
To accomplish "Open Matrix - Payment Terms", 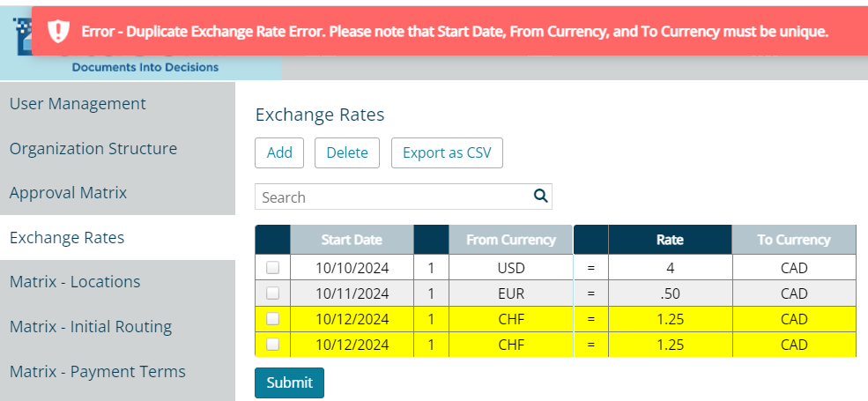I will 98,372.
